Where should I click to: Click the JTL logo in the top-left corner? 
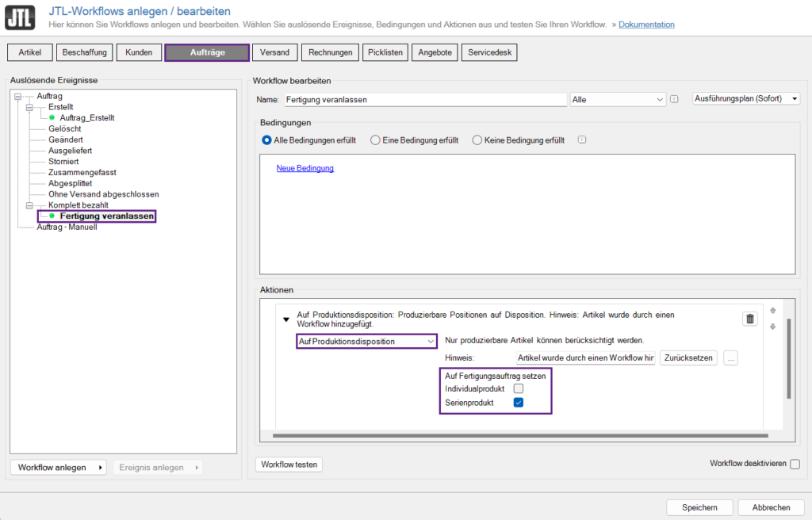pos(19,17)
